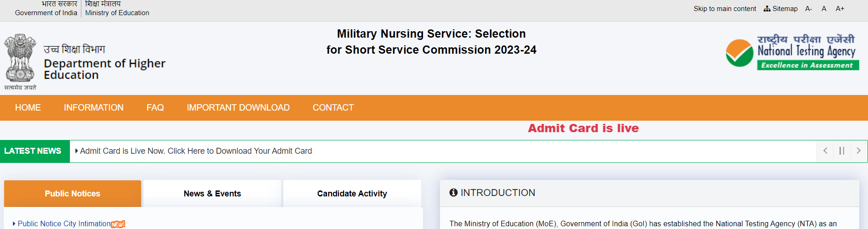Show previous news item with left arrow
This screenshot has width=868, height=229.
pyautogui.click(x=825, y=151)
